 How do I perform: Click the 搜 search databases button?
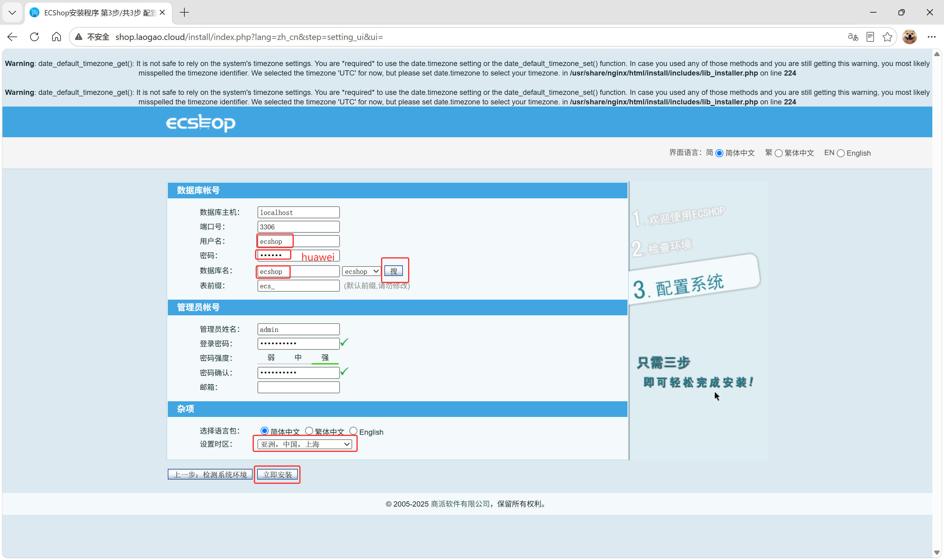393,271
